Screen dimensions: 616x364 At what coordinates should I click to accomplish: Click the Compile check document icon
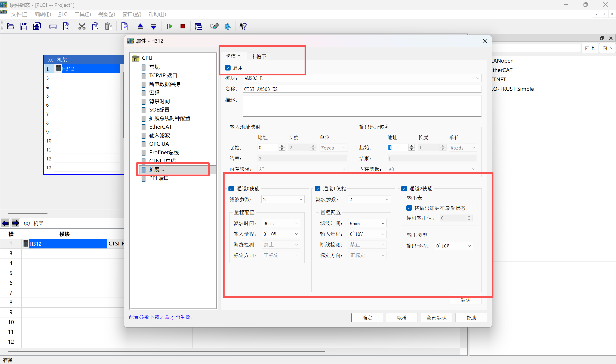click(x=124, y=26)
